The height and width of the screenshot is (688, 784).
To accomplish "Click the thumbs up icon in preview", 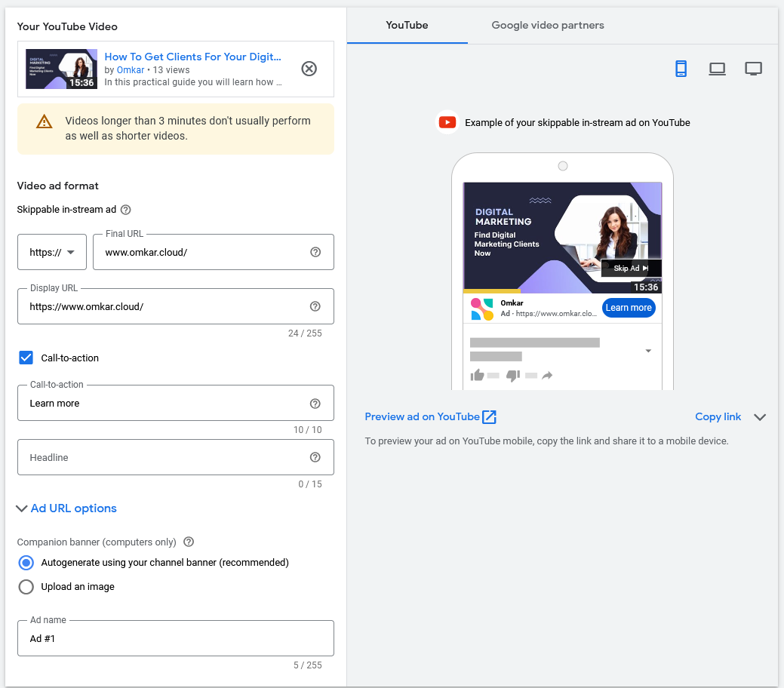I will [x=478, y=375].
